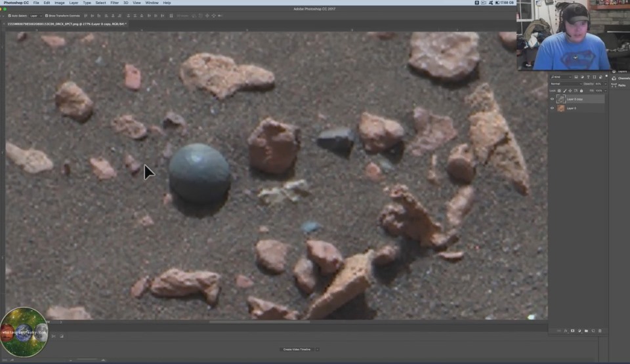Toggle the Auto-Select checkbox
This screenshot has height=364, width=630.
[9, 15]
